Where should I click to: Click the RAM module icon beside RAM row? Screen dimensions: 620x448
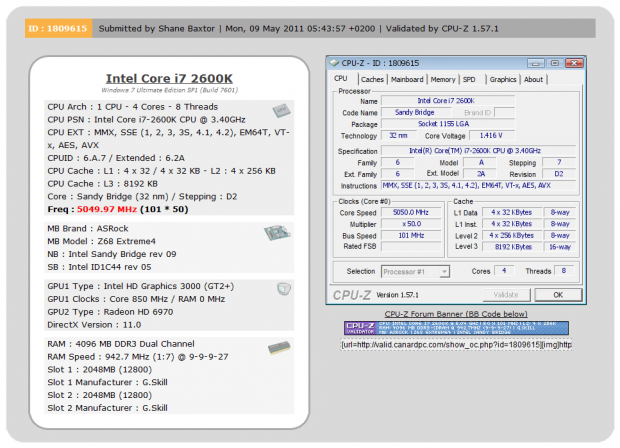tap(279, 348)
